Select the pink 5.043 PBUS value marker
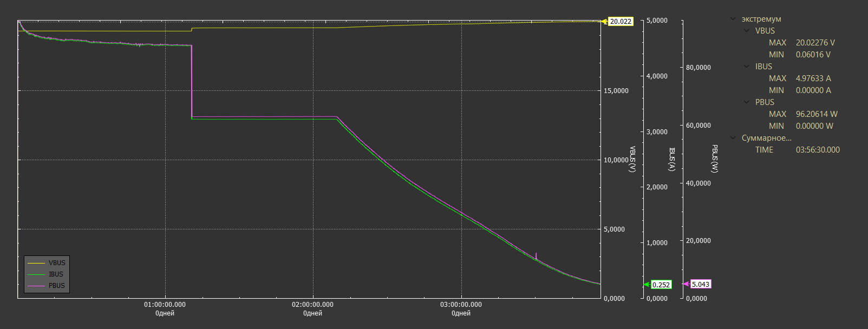 pos(700,284)
